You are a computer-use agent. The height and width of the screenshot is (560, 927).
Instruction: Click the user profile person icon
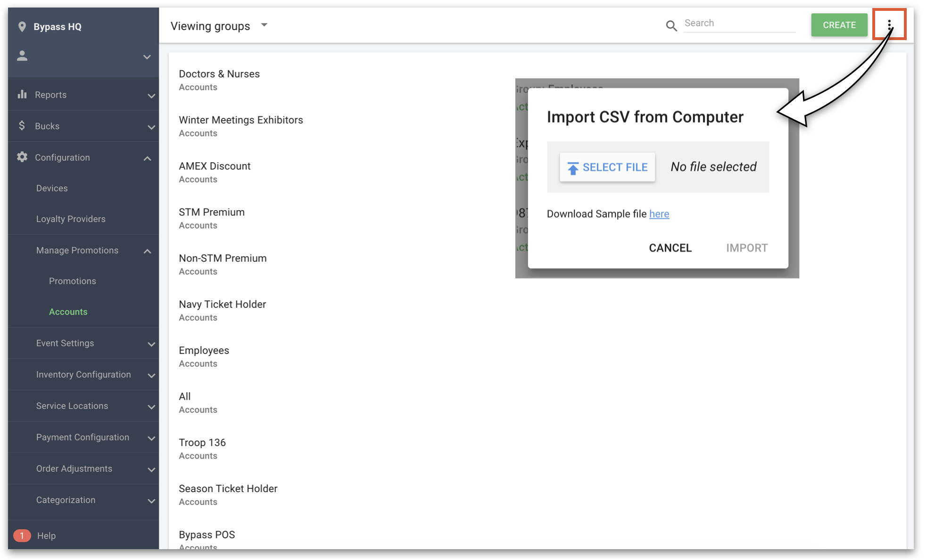pyautogui.click(x=22, y=56)
